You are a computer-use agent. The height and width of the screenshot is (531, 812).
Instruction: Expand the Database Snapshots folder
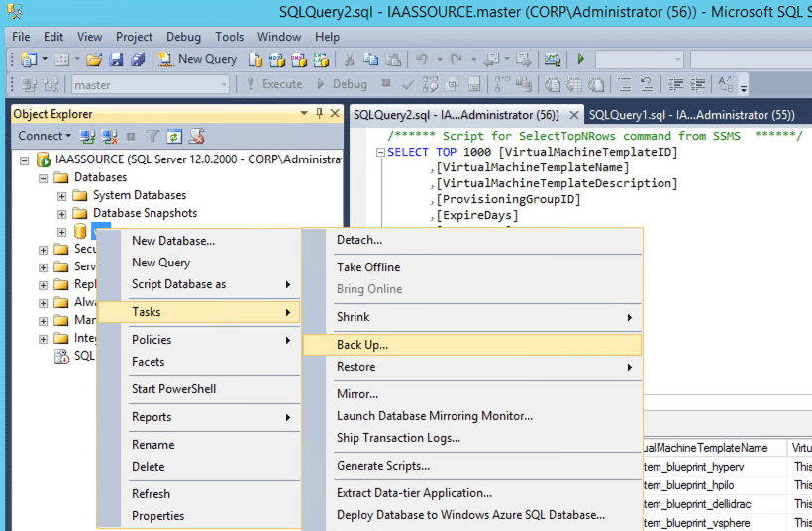(x=62, y=214)
